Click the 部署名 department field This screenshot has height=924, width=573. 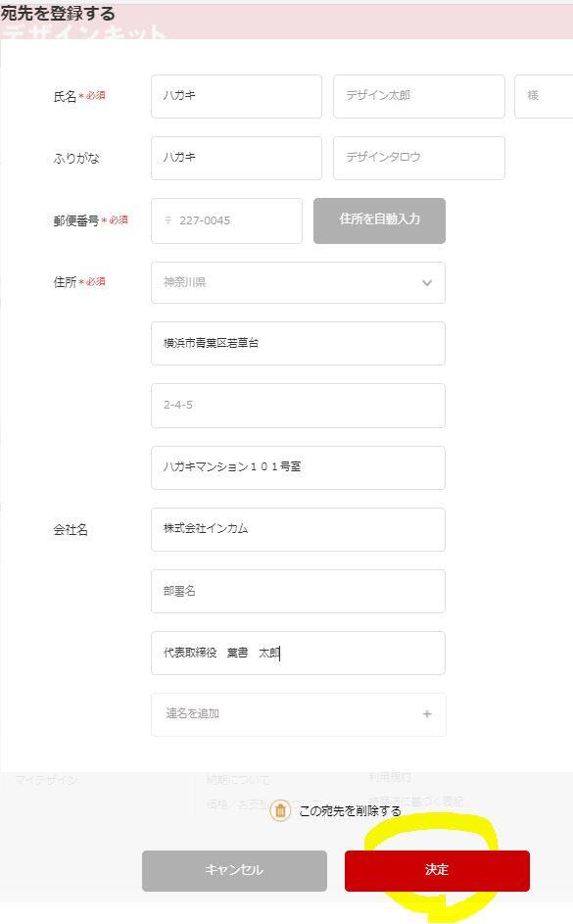click(x=298, y=591)
